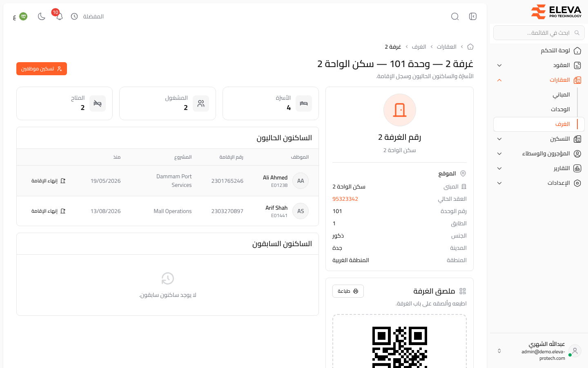The height and width of the screenshot is (368, 588).
Task: Click the العقود contracts icon in sidebar
Action: 577,65
